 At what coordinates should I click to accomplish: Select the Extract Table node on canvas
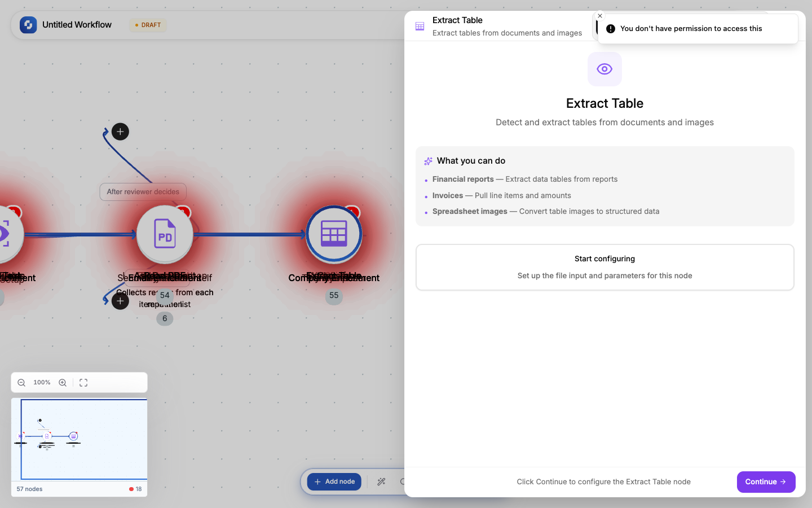point(334,234)
